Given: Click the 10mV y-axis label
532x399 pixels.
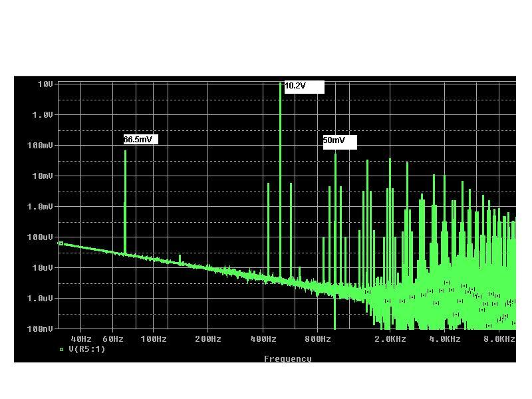Looking at the screenshot, I should [43, 176].
